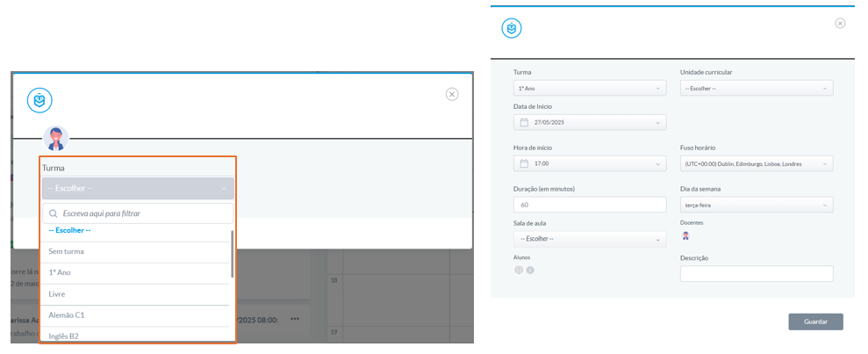Select '1º Ano' in the Turma list
Screen dimensions: 868x354
click(x=136, y=272)
